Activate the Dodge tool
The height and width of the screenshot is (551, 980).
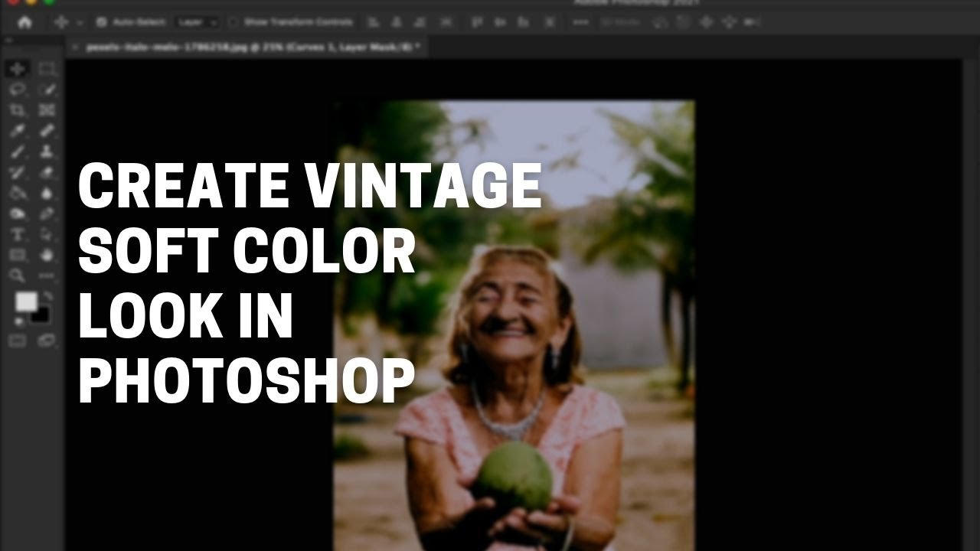[x=18, y=214]
